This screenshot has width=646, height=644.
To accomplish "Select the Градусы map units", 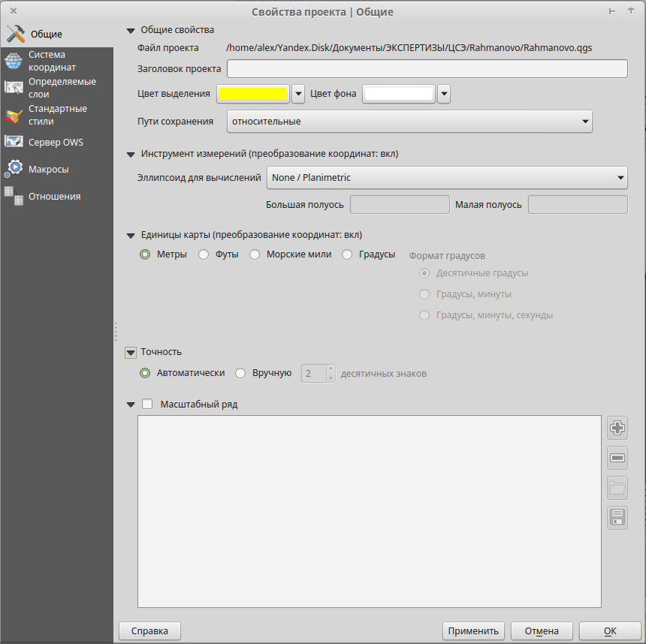I will pyautogui.click(x=347, y=254).
